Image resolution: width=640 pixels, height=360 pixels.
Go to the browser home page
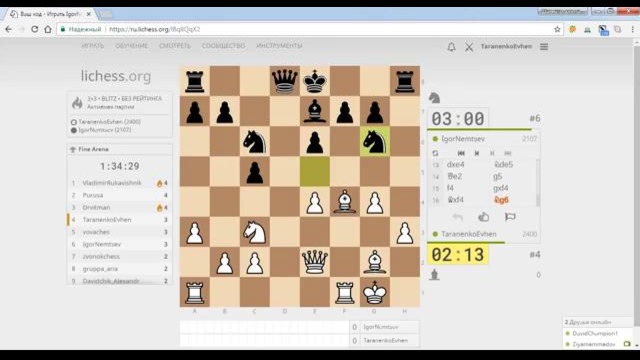[48, 29]
